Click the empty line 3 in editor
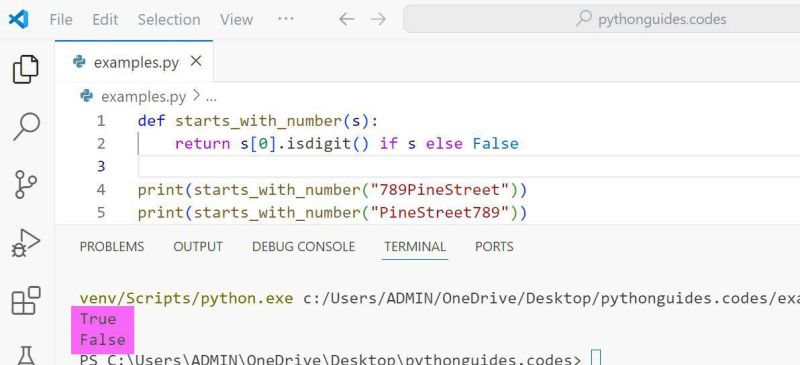This screenshot has width=800, height=365. pyautogui.click(x=469, y=166)
